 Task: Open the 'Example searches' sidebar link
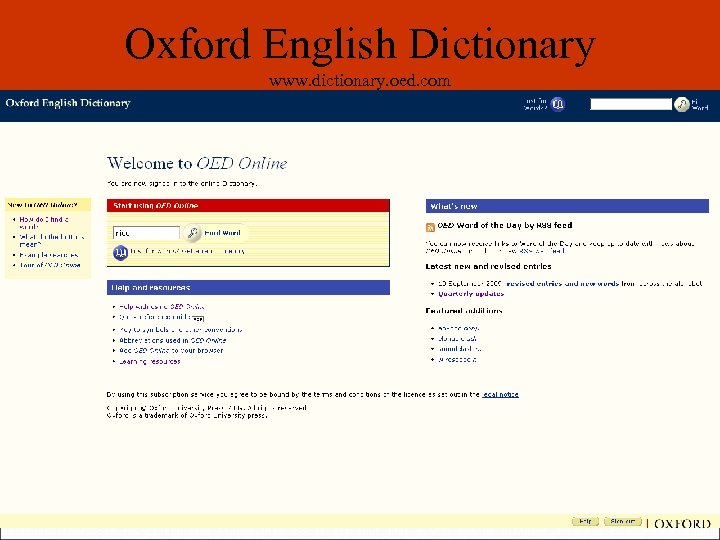[x=49, y=255]
